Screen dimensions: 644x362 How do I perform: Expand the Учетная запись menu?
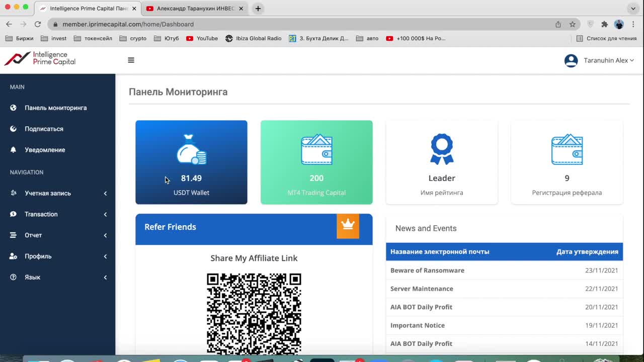(57, 193)
